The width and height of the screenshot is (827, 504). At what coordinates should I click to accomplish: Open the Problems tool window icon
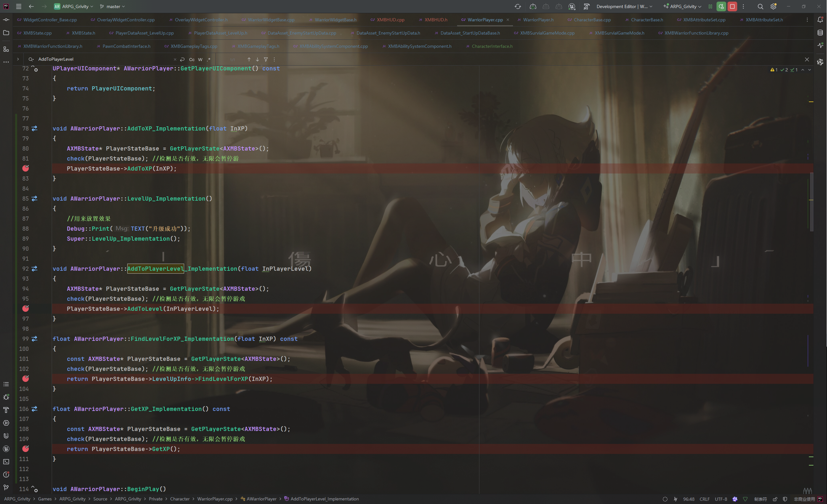point(6,475)
